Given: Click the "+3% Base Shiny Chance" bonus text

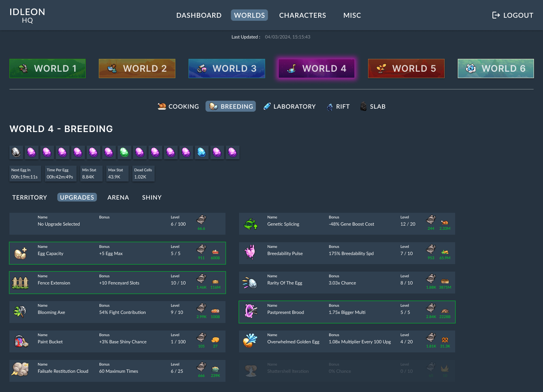Looking at the screenshot, I should pos(123,342).
